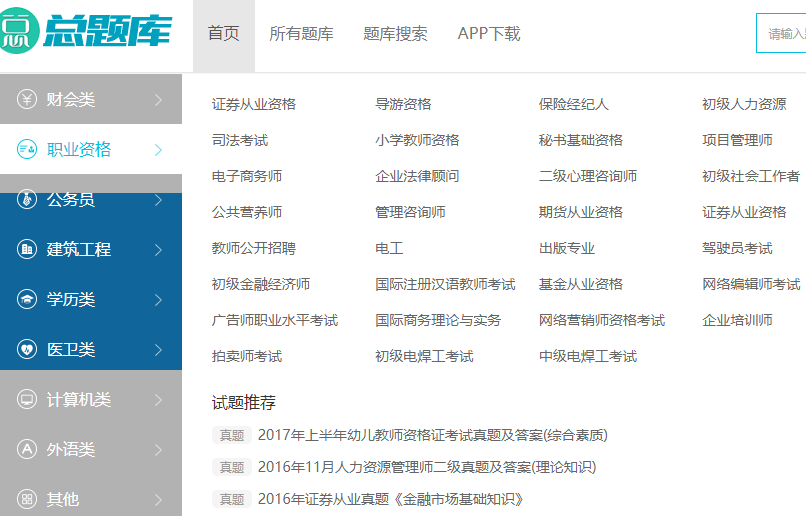Expand the 建筑工程 category arrow
This screenshot has width=806, height=516.
[158, 250]
